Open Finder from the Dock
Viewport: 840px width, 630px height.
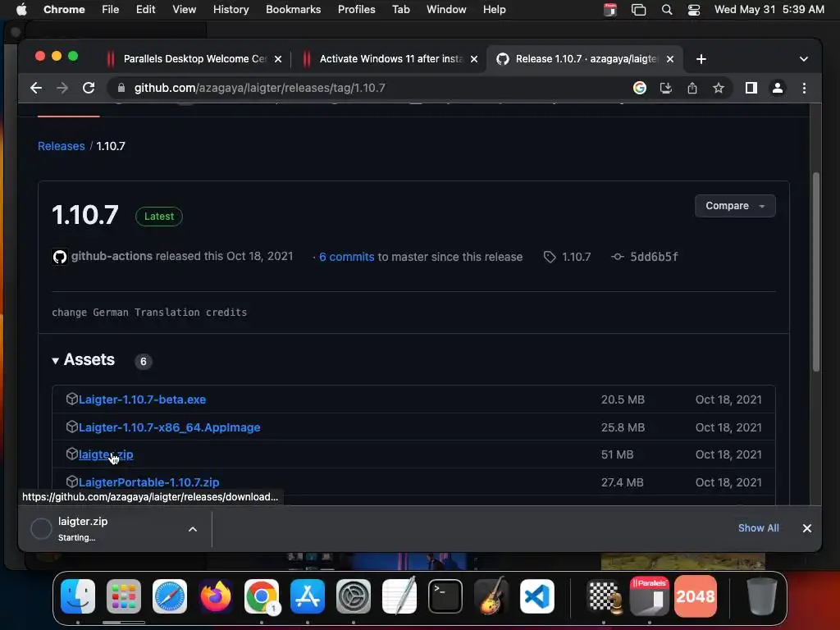click(78, 596)
